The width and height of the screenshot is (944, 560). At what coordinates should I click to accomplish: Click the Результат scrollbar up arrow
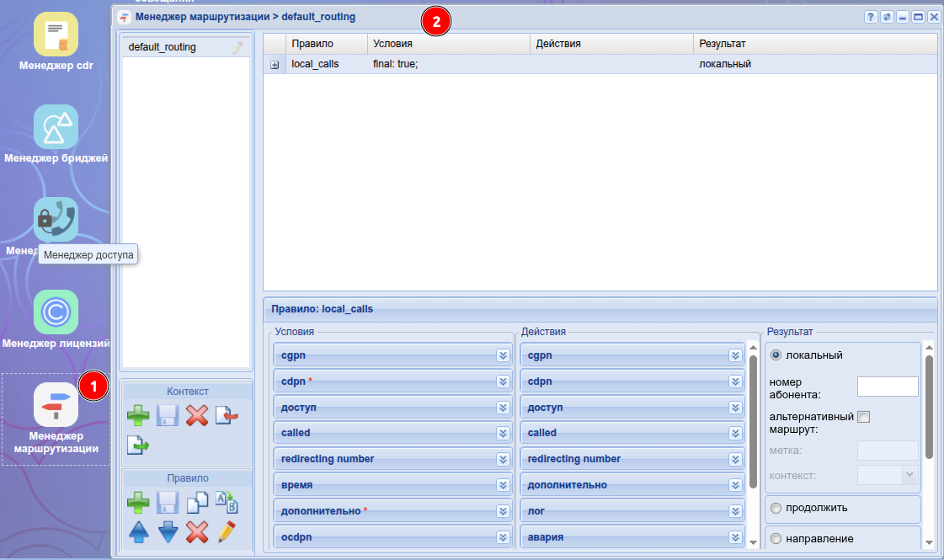click(929, 348)
